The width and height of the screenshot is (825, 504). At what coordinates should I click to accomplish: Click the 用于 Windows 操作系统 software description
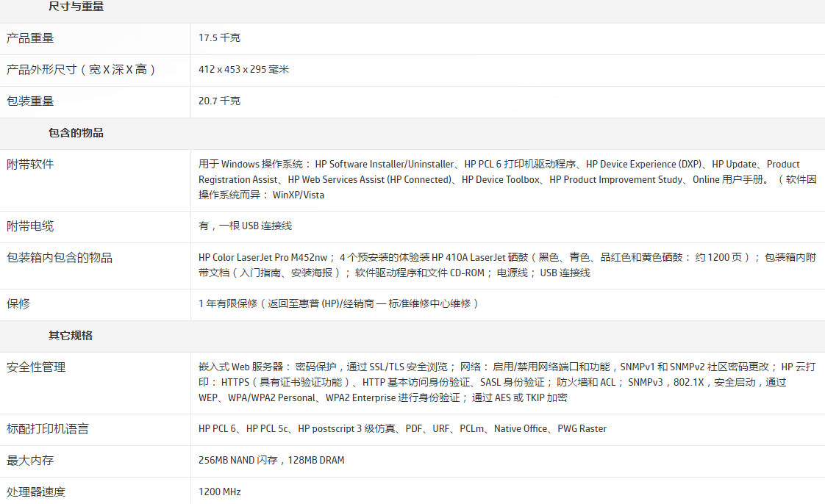pos(507,180)
